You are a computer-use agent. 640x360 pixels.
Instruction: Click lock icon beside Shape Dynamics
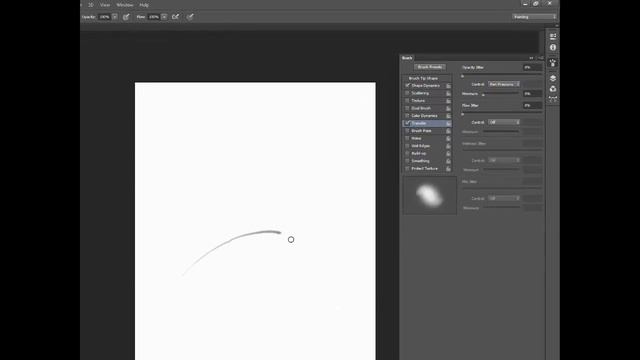[x=448, y=86]
